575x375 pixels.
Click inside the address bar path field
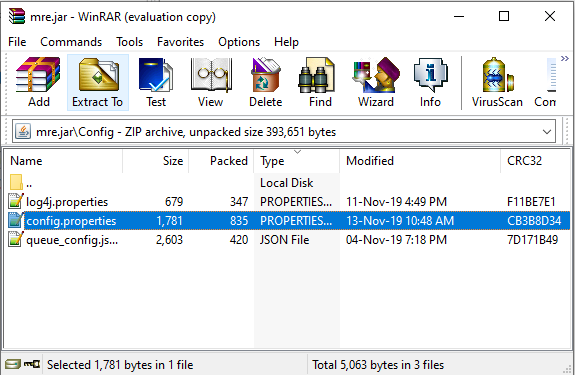coord(284,132)
